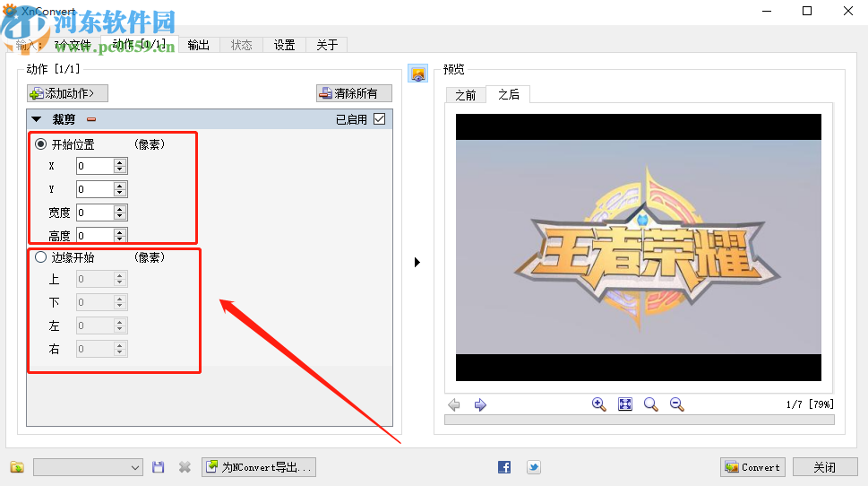This screenshot has width=868, height=486.
Task: Click the Y value input field
Action: click(x=95, y=189)
